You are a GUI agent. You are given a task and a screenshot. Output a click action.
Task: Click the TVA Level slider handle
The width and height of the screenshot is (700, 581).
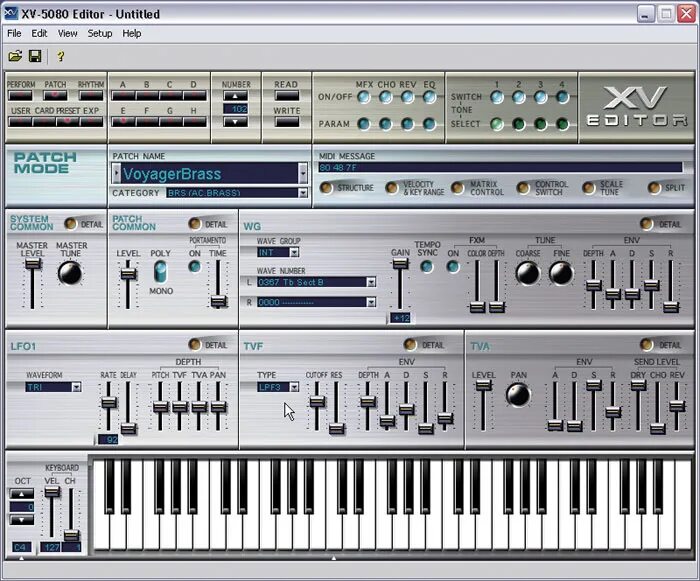coord(483,385)
